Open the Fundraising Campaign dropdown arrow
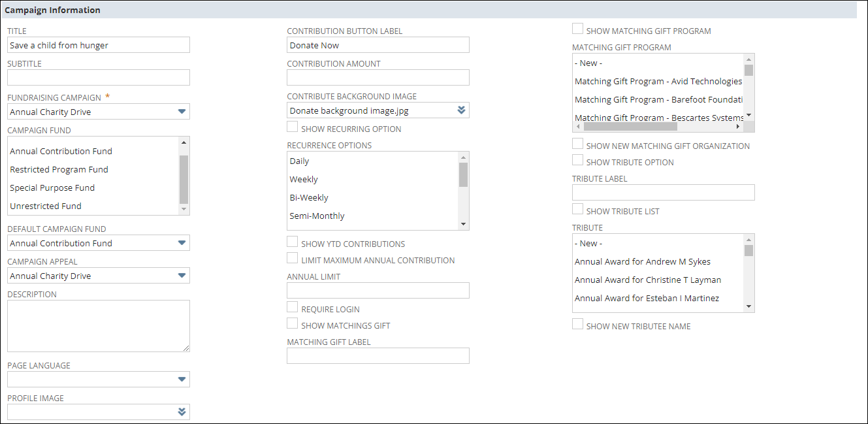Image resolution: width=868 pixels, height=424 pixels. pyautogui.click(x=182, y=112)
